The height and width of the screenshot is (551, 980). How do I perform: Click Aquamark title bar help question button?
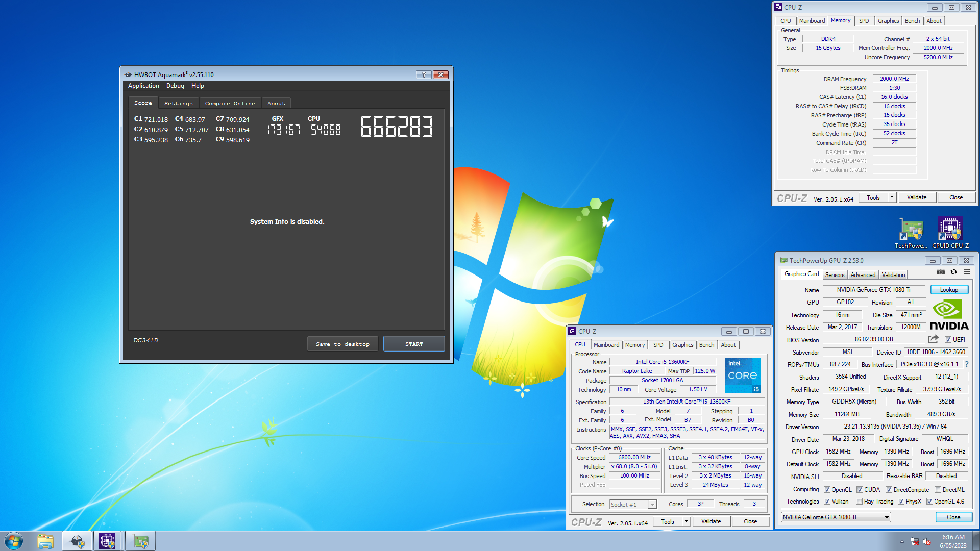coord(424,74)
